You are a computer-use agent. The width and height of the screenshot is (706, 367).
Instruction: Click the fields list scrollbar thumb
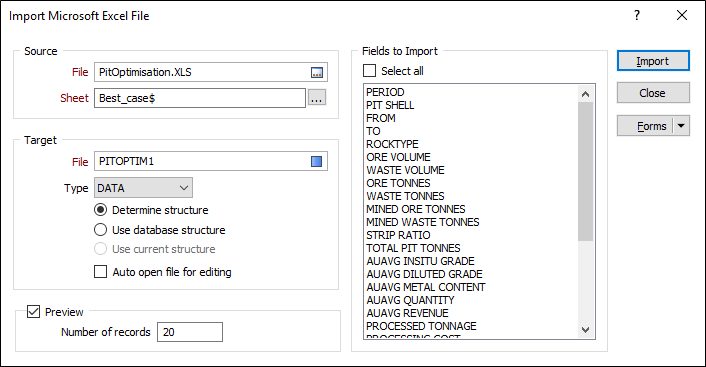click(585, 172)
